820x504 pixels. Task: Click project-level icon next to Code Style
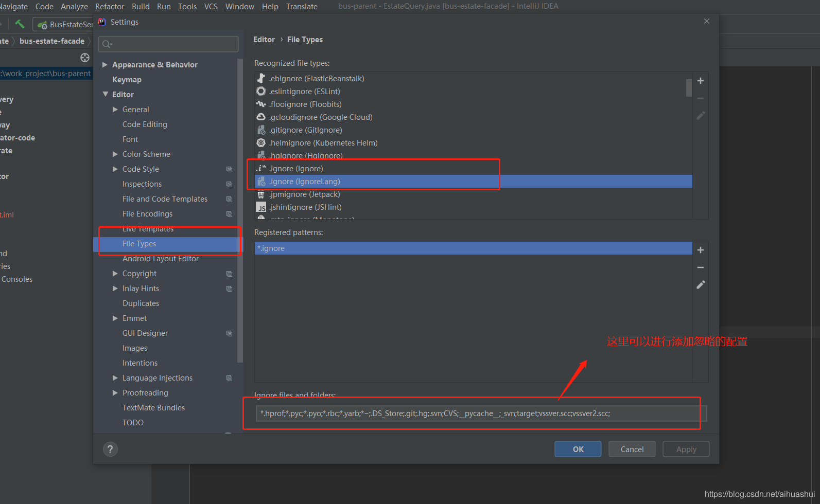[x=229, y=169]
